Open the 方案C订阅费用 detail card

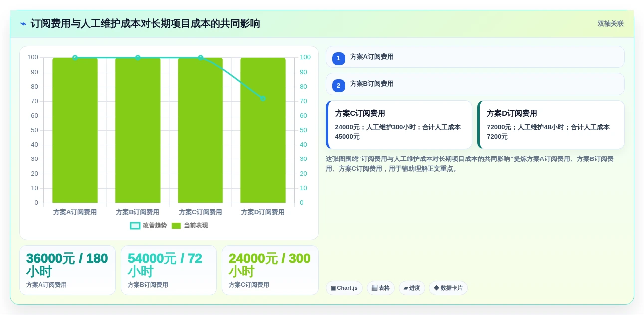(399, 125)
